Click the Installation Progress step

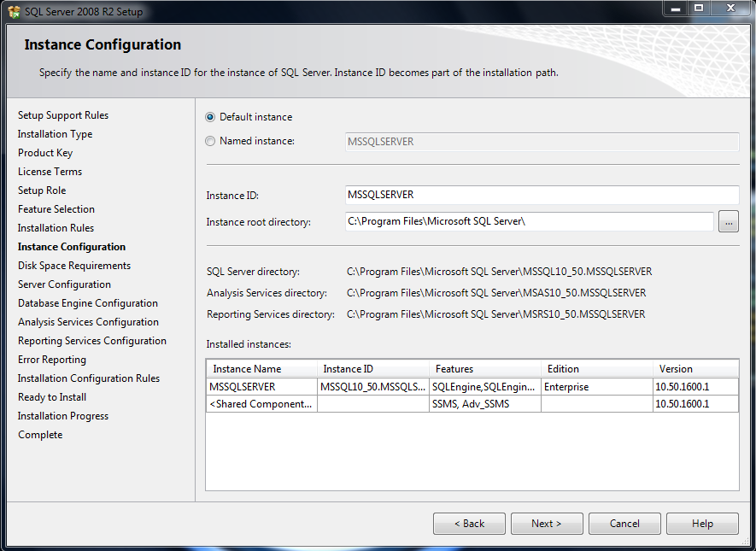point(63,416)
